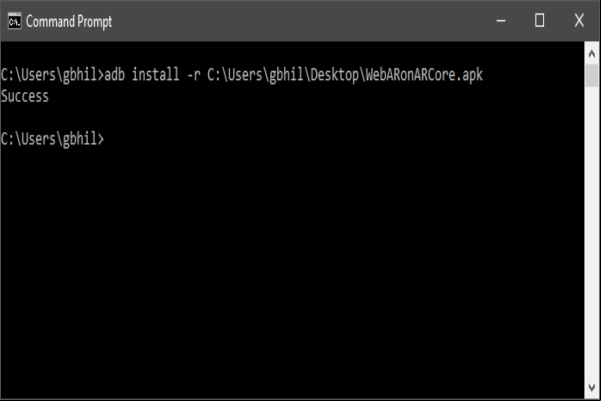The height and width of the screenshot is (401, 601).
Task: Click the scrollbar up arrow
Action: (x=591, y=54)
